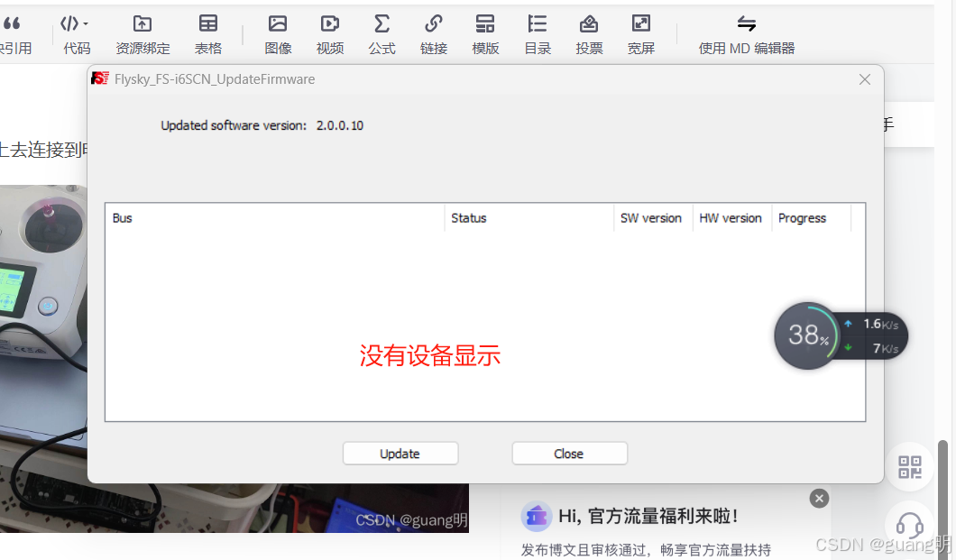The height and width of the screenshot is (560, 956).
Task: Open the code block dropdown arrow
Action: point(86,23)
